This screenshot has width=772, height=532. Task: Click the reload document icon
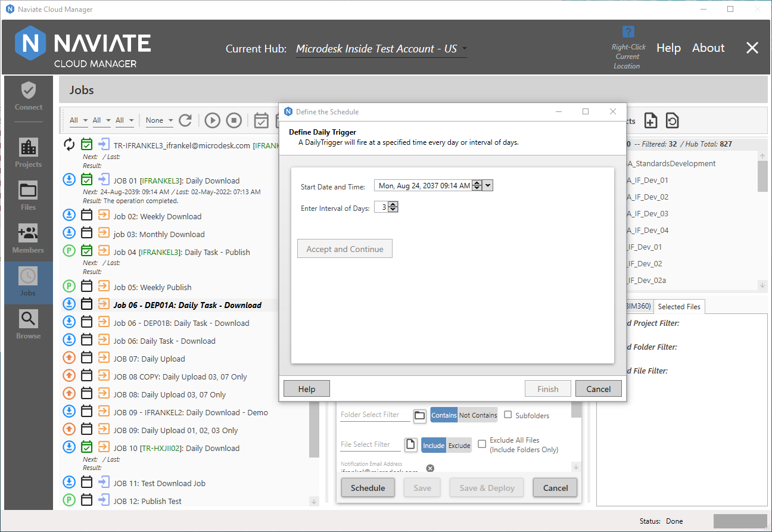pos(672,120)
